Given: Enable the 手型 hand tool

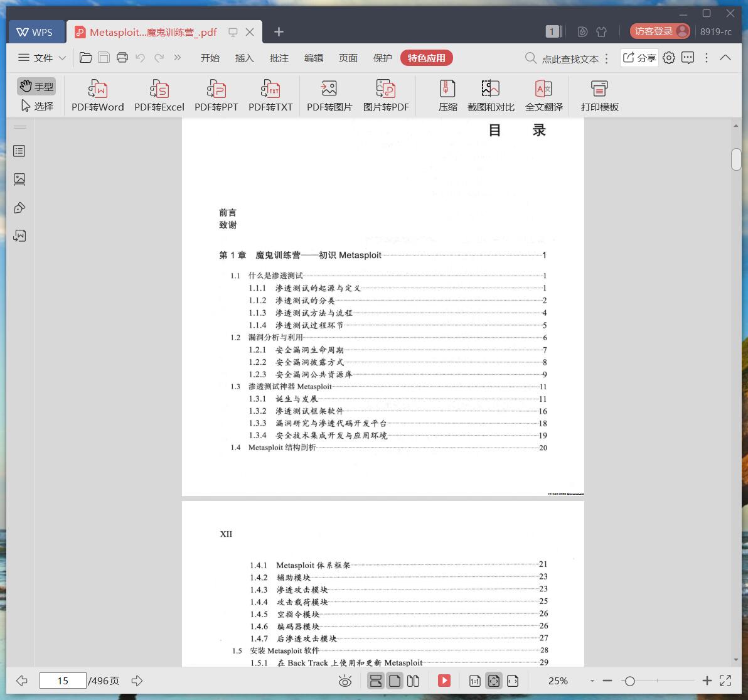Looking at the screenshot, I should [x=37, y=87].
